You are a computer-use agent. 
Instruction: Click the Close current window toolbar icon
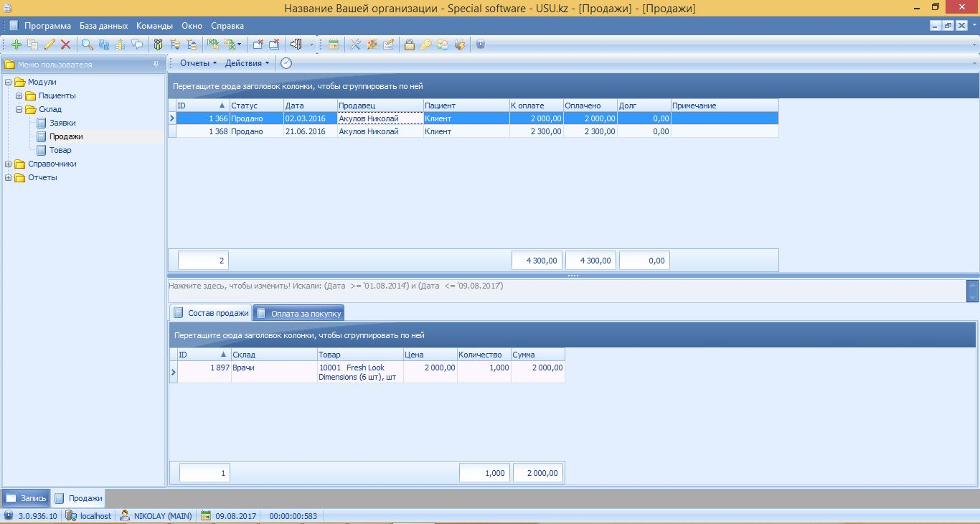pyautogui.click(x=258, y=45)
